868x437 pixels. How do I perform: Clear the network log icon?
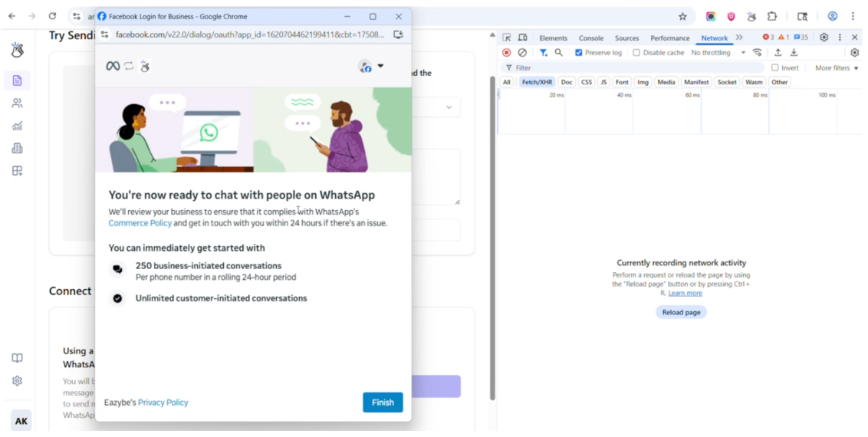pyautogui.click(x=522, y=53)
